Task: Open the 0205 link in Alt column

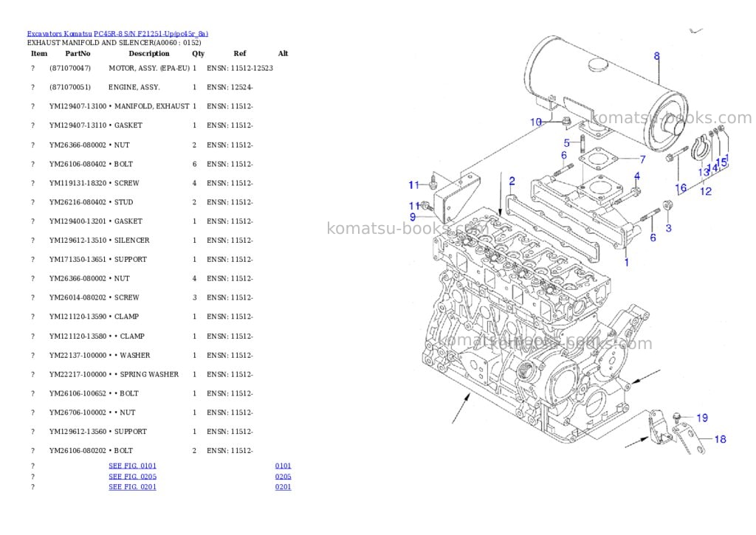Action: pyautogui.click(x=283, y=476)
